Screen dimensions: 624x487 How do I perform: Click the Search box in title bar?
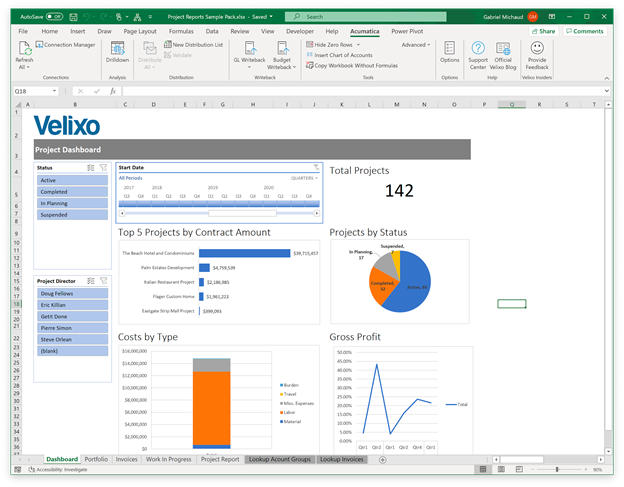point(365,17)
